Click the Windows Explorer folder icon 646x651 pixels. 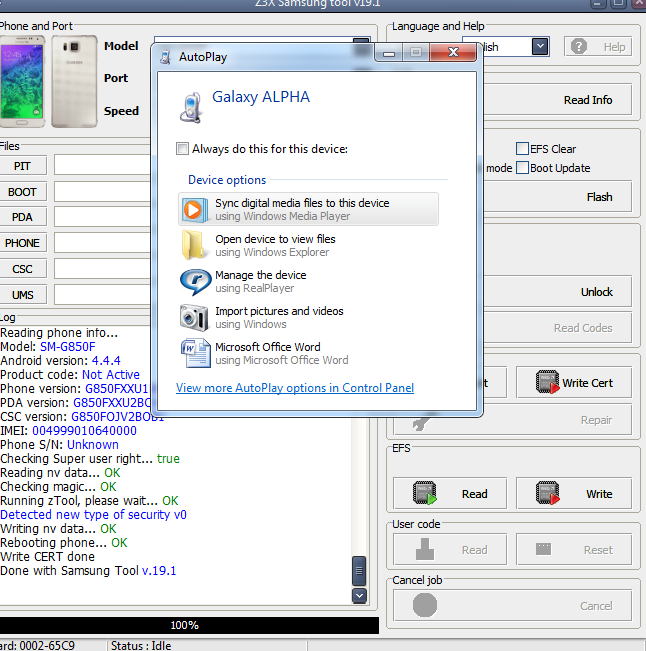click(194, 245)
